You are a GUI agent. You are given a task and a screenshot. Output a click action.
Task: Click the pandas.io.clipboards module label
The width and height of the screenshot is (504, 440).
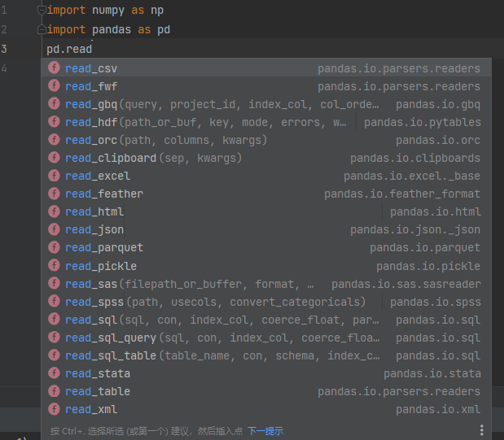pos(415,158)
